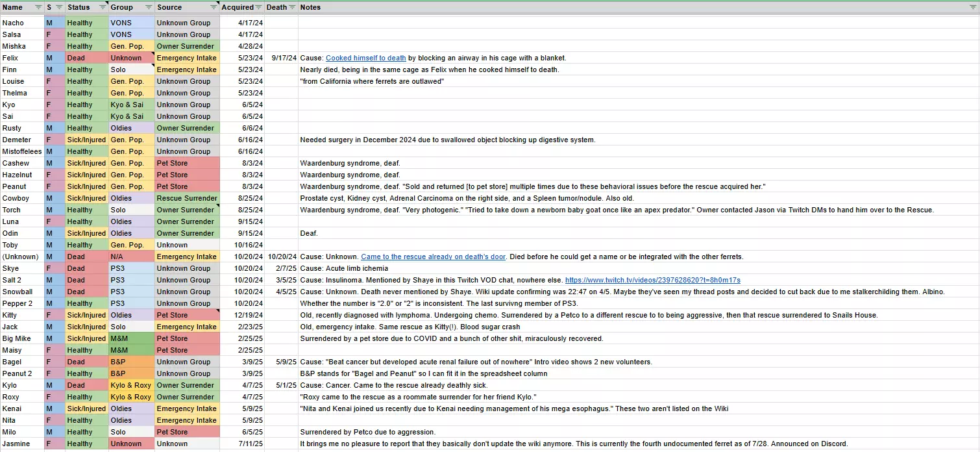Open the twitch.tv VOD URL link

click(652, 280)
